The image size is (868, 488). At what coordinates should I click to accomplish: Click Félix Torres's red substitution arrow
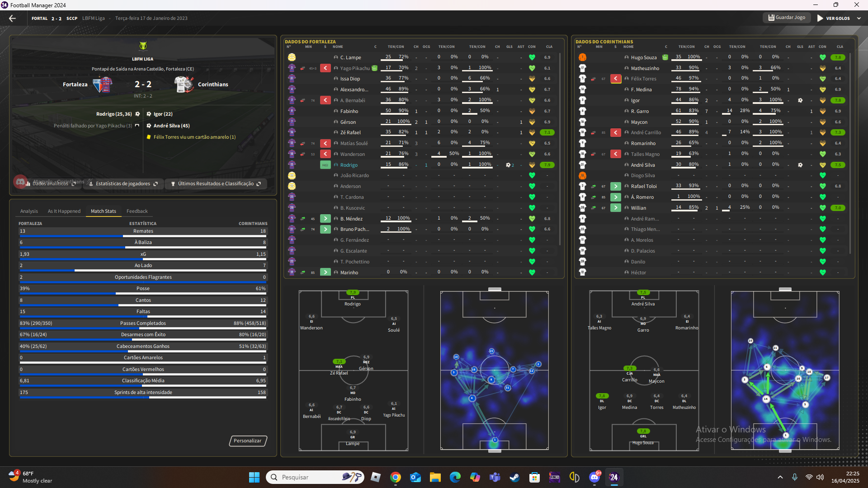pyautogui.click(x=616, y=79)
